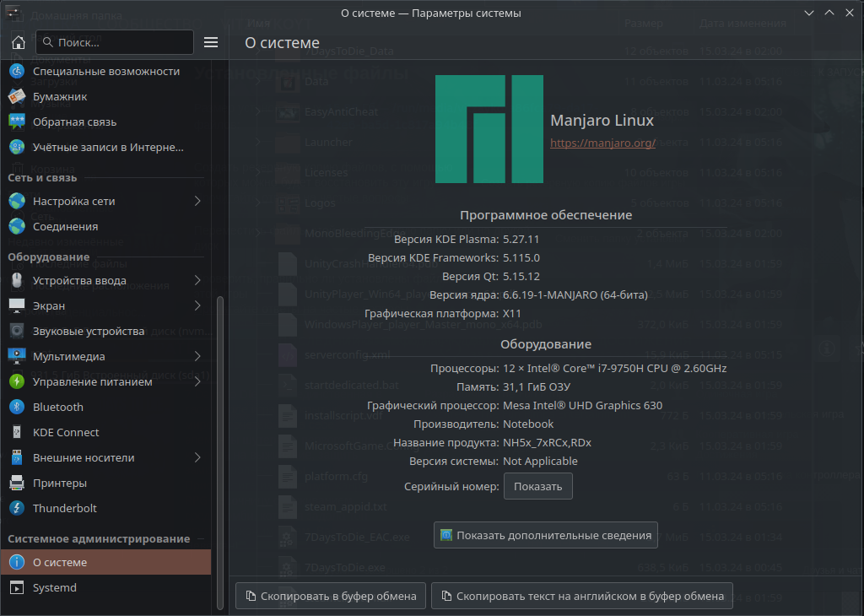Click the Manjaro Linux heading text

pyautogui.click(x=602, y=120)
